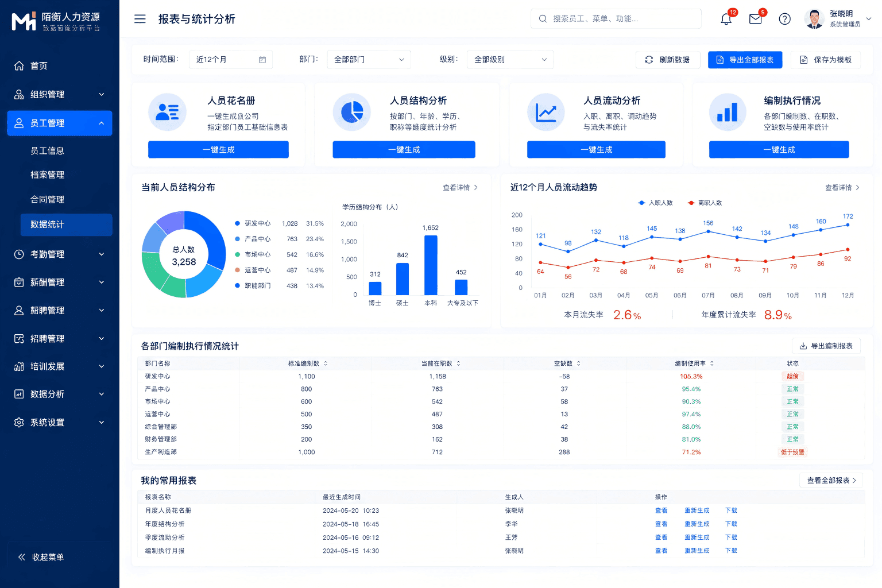Click the 低于预警 status tag for 生产制造部
882x588 pixels.
[793, 452]
